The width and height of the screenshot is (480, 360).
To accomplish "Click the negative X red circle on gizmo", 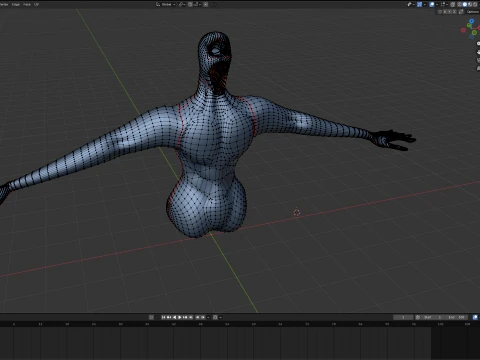I will (x=463, y=30).
